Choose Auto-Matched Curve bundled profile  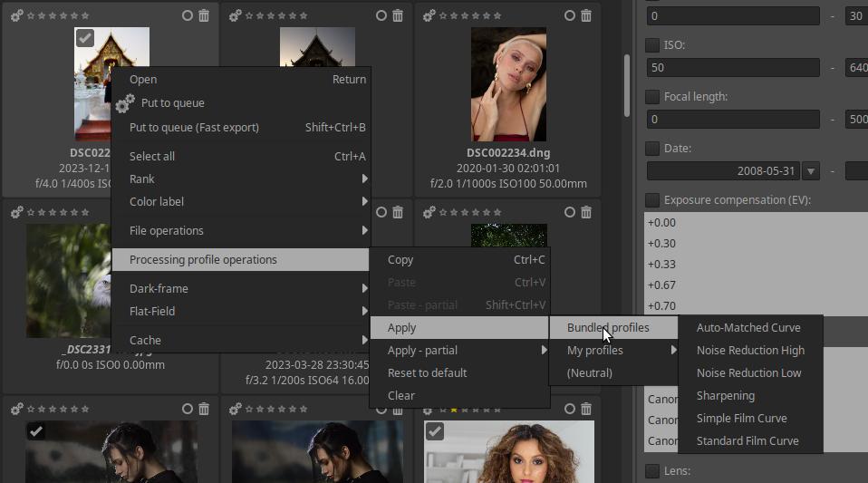747,328
